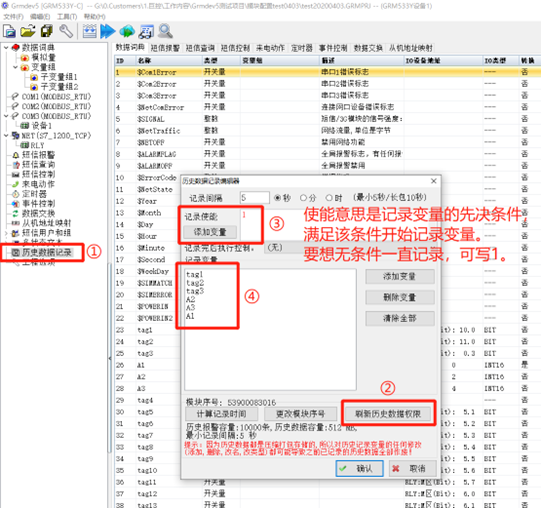Switch to the 定时器 tab
The image size is (541, 508).
[x=302, y=48]
